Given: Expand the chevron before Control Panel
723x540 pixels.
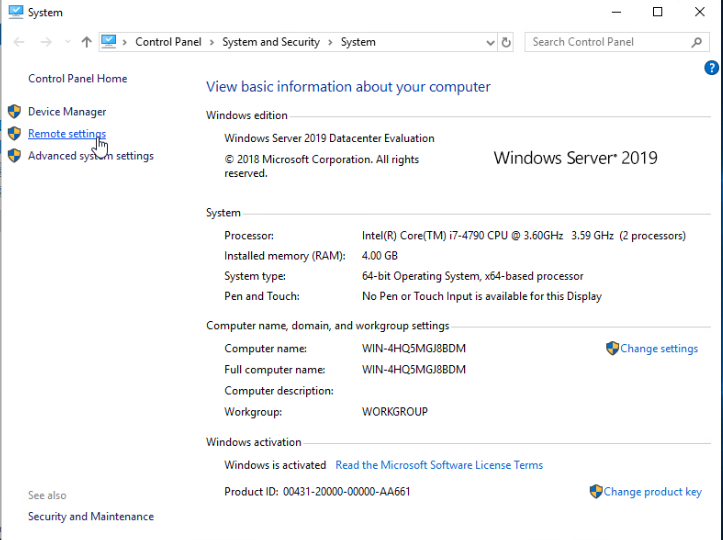Looking at the screenshot, I should click(x=124, y=42).
